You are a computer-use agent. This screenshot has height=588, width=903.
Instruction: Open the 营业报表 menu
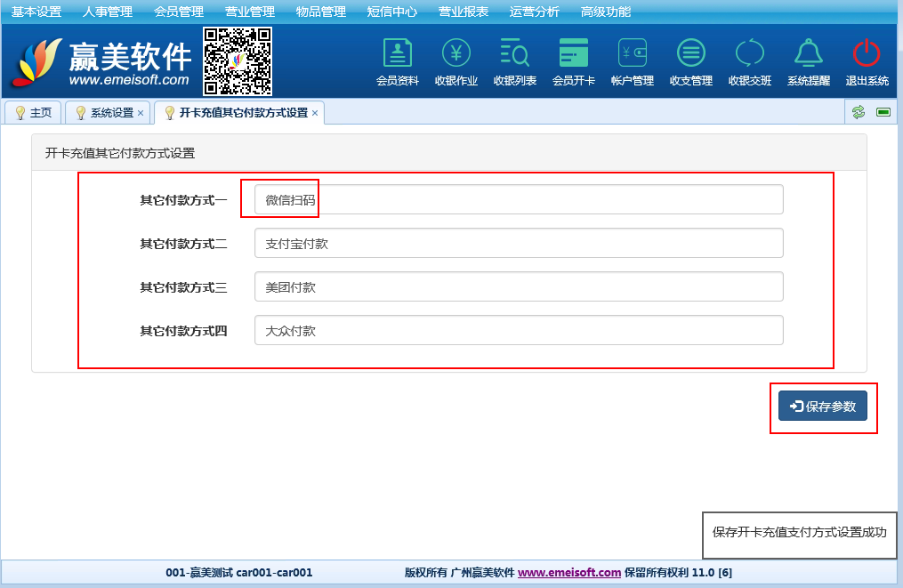pyautogui.click(x=464, y=12)
